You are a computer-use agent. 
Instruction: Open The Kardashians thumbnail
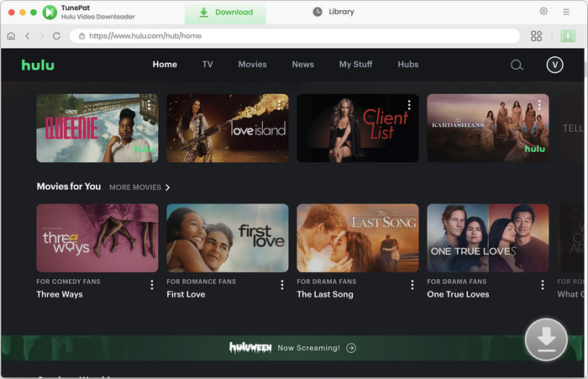pyautogui.click(x=488, y=129)
